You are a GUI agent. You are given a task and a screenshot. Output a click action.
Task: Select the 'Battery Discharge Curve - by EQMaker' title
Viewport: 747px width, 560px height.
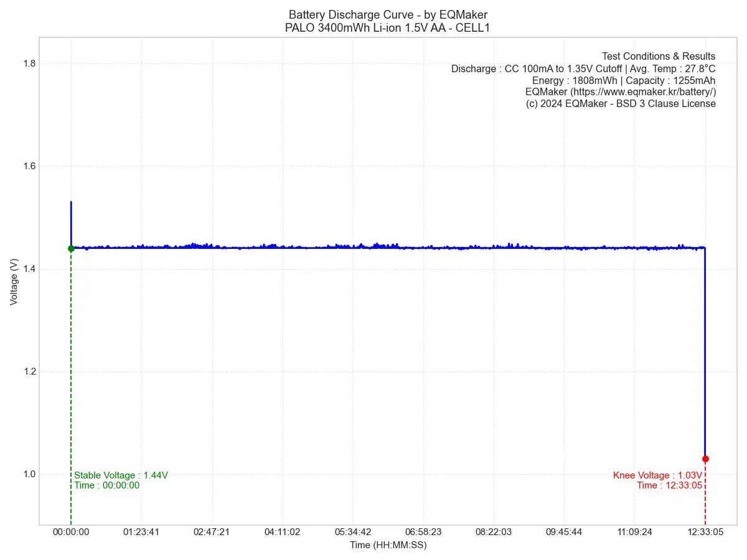point(388,15)
